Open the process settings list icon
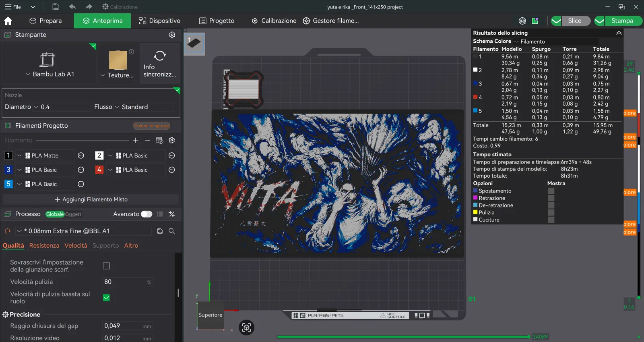The width and height of the screenshot is (644, 342). pyautogui.click(x=160, y=214)
